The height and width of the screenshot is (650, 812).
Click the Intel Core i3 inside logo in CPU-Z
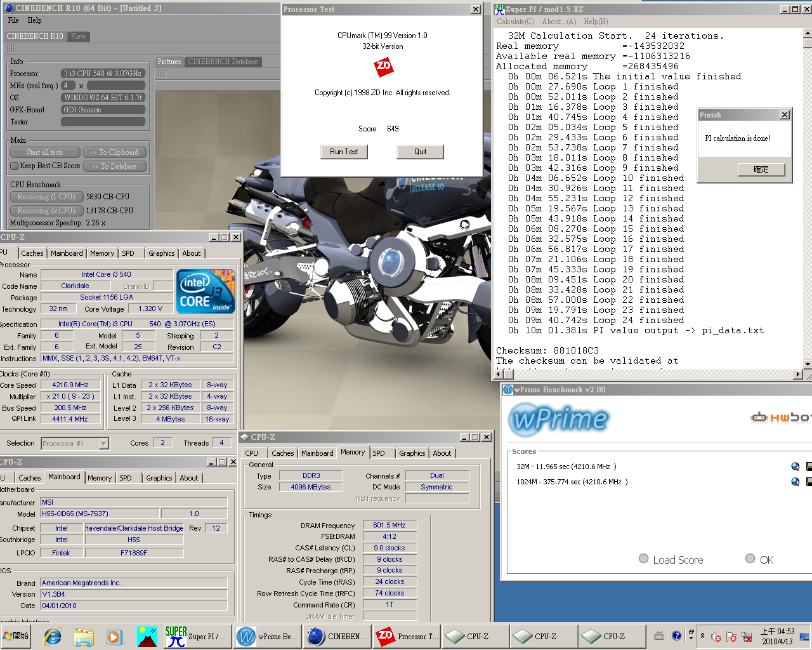[206, 291]
